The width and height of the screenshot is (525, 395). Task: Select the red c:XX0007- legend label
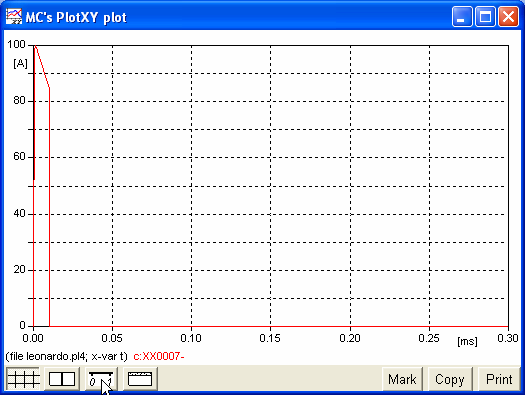[x=159, y=357]
